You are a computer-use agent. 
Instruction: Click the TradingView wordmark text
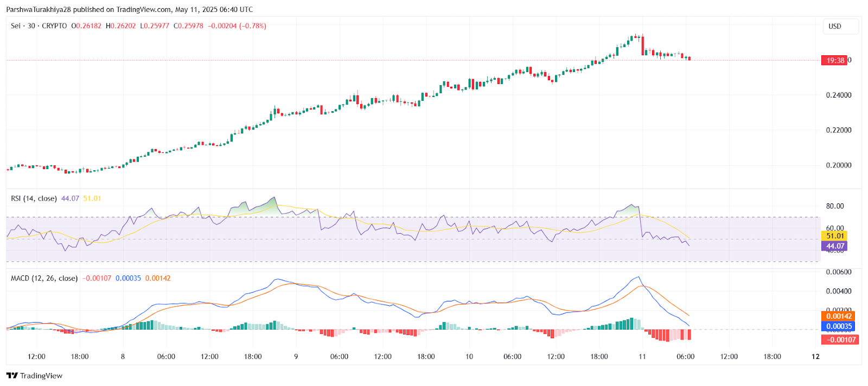point(41,376)
